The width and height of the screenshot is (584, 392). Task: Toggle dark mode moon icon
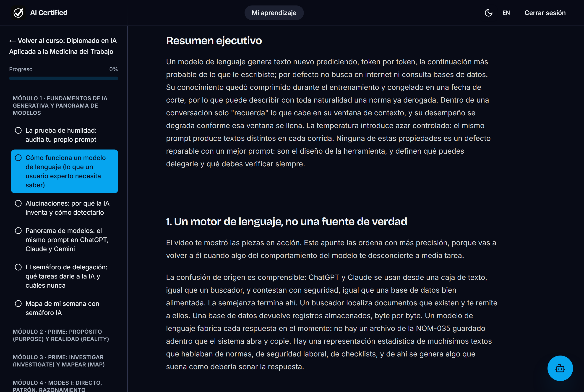pyautogui.click(x=488, y=13)
